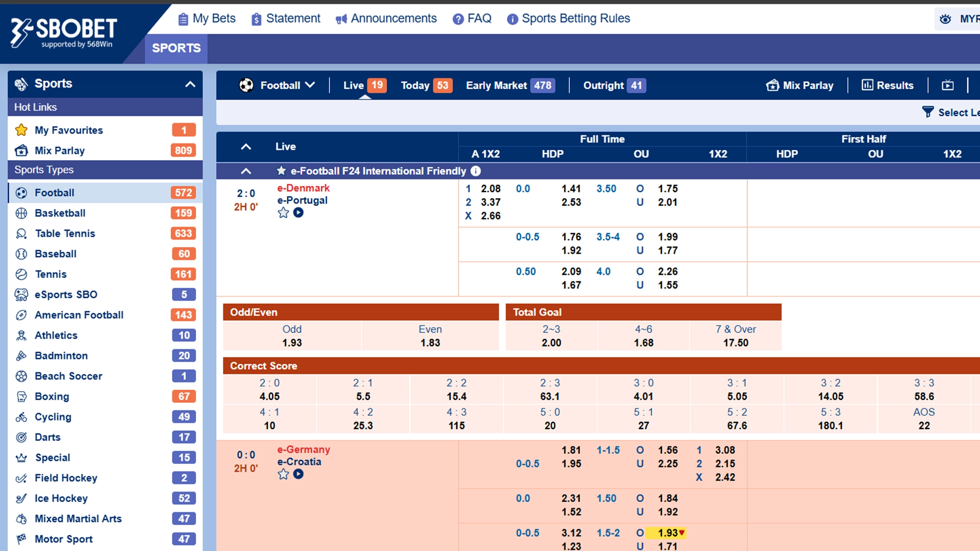Bet on Odd at 1.93
Viewport: 980px width, 551px height.
pyautogui.click(x=292, y=336)
